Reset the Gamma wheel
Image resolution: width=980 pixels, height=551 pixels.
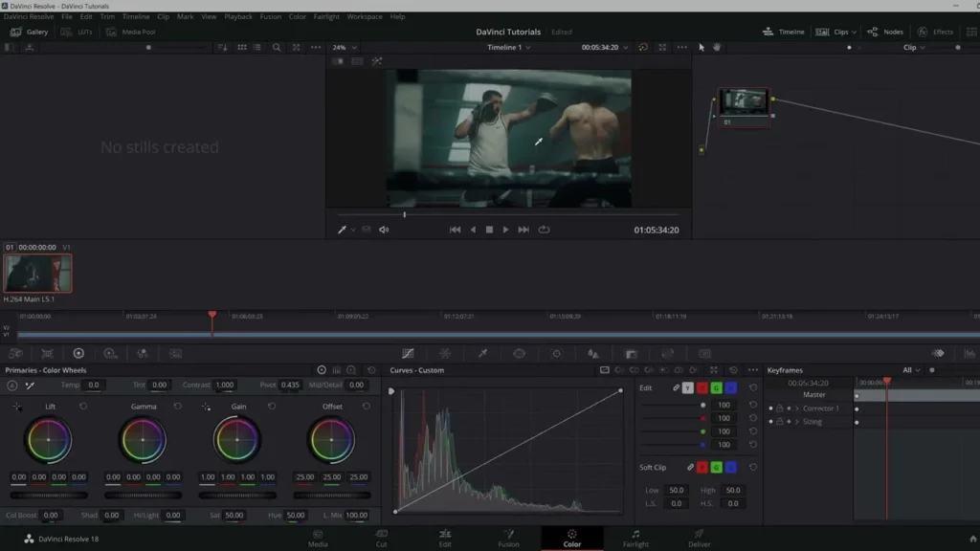coord(177,406)
